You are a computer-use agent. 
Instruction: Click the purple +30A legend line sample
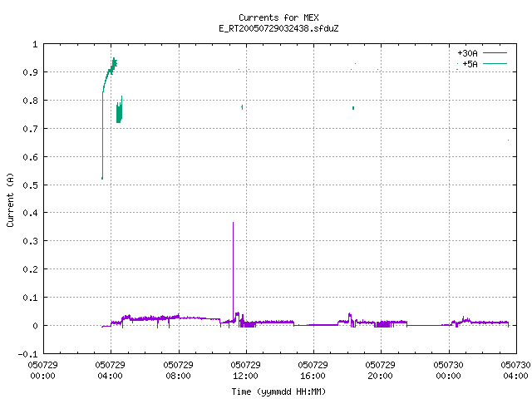[495, 53]
